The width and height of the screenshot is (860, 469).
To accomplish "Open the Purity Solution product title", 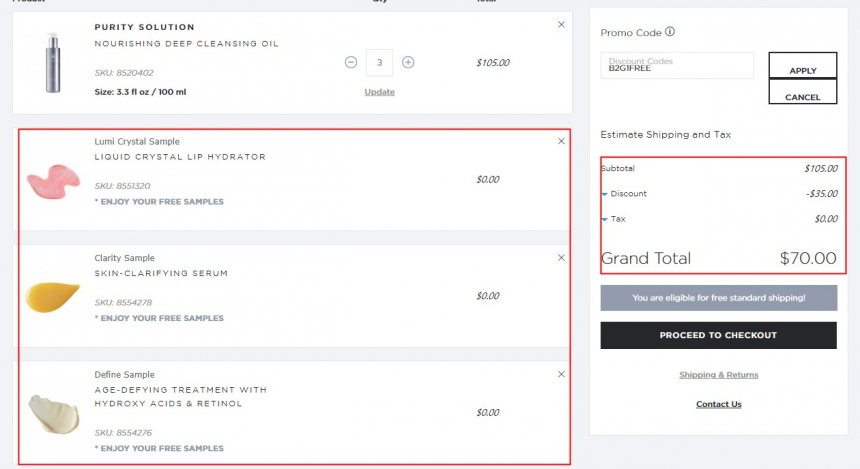I will pos(144,27).
